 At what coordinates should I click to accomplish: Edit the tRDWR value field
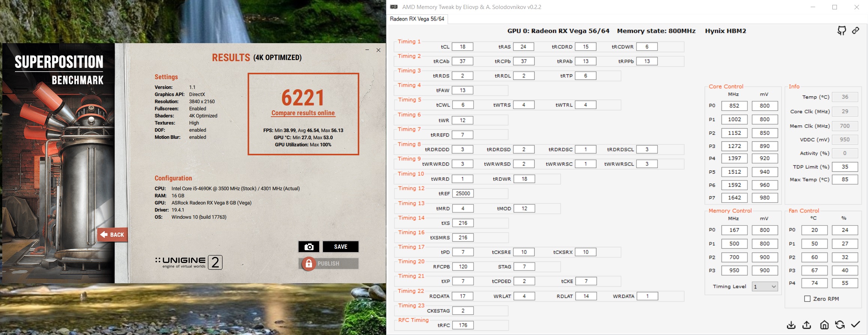(524, 179)
